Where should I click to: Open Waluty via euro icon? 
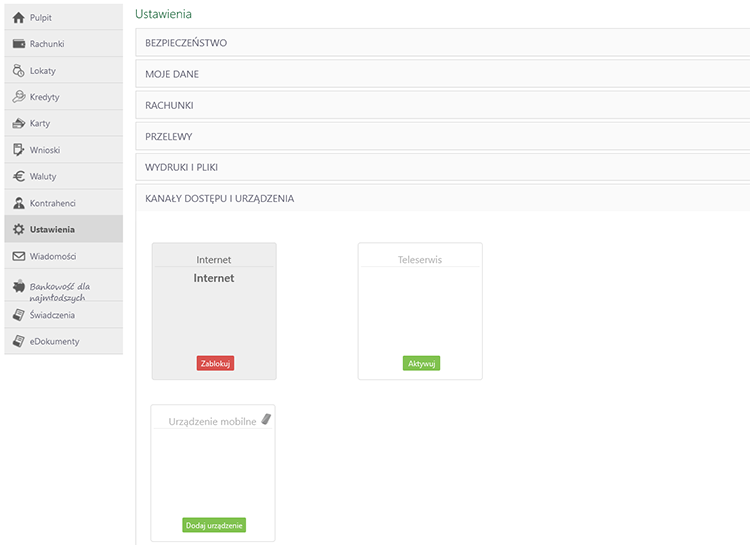coord(18,176)
